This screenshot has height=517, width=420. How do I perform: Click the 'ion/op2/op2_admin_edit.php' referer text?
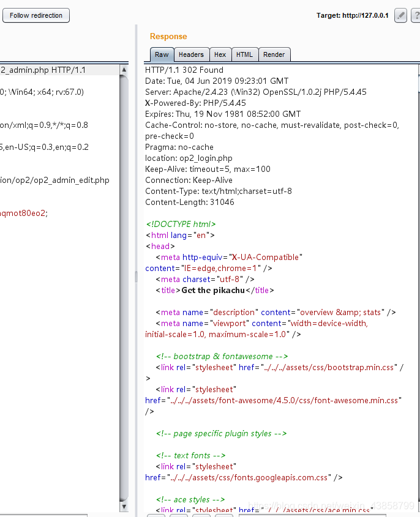[54, 180]
